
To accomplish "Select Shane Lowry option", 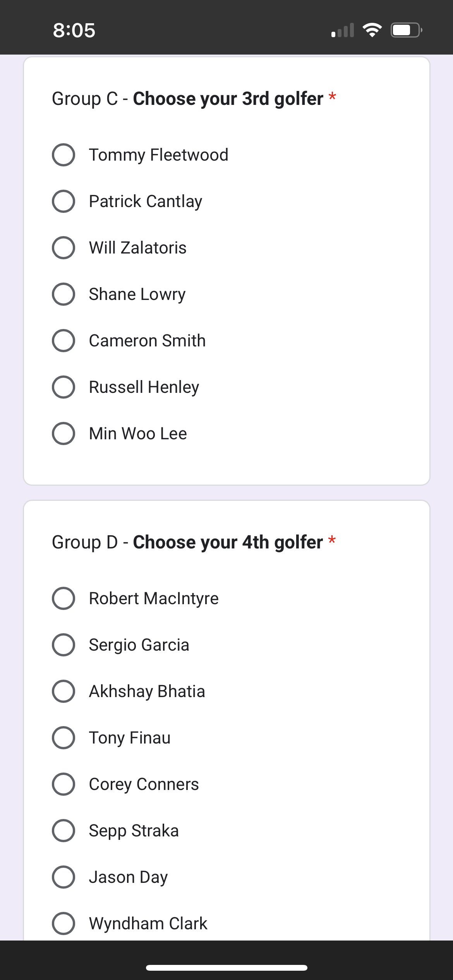I will [63, 294].
